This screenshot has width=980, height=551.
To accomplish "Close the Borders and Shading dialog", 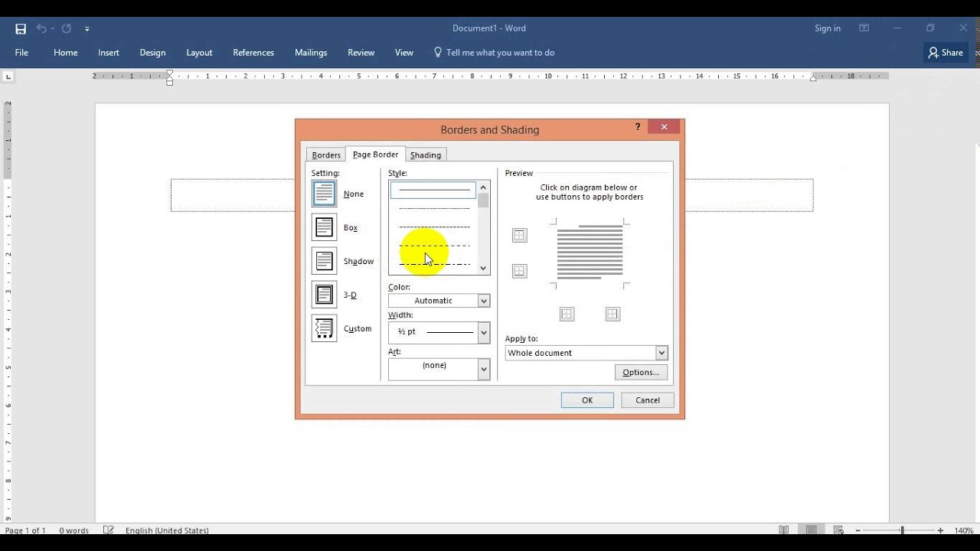I will [x=664, y=127].
